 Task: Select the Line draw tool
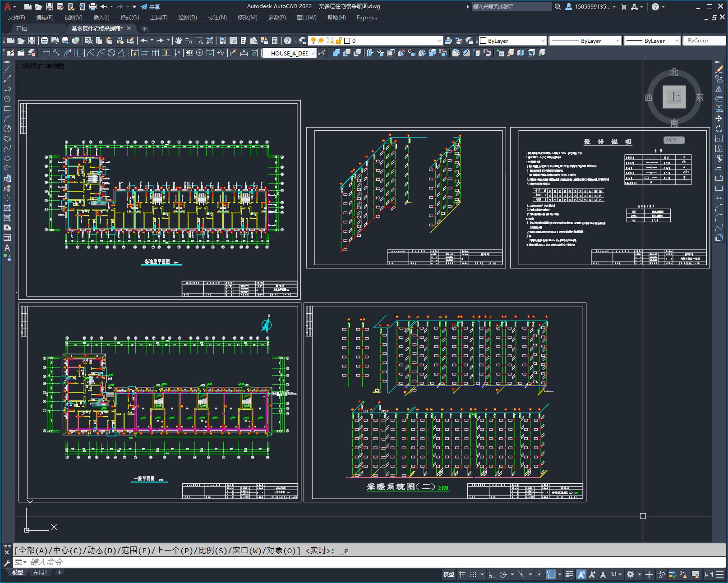(x=7, y=69)
